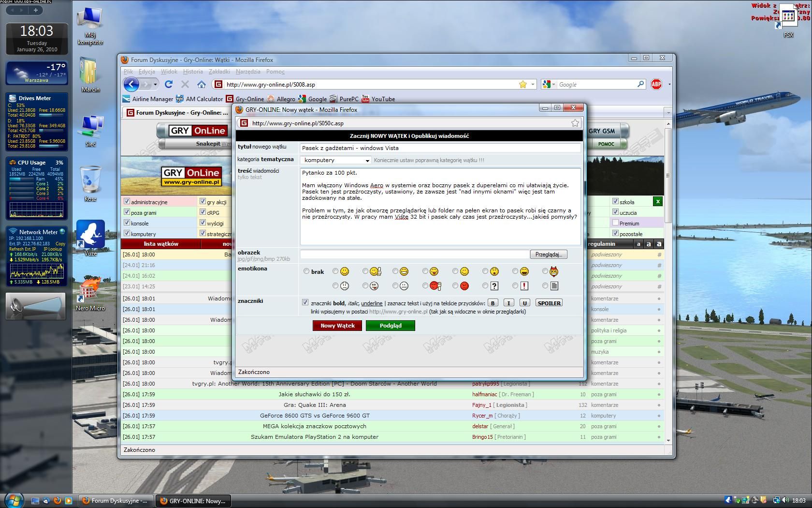
Task: Open the kategoria tematyczna dropdown
Action: click(x=336, y=160)
